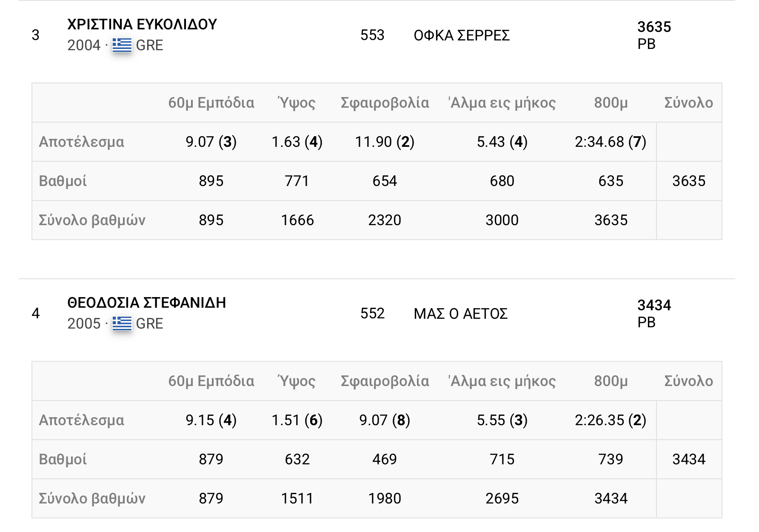
Task: Open athlete ΘΕΟΔΟΣΙΑ ΣΤΕΦΑΝΙΔΗ profile
Action: 147,303
